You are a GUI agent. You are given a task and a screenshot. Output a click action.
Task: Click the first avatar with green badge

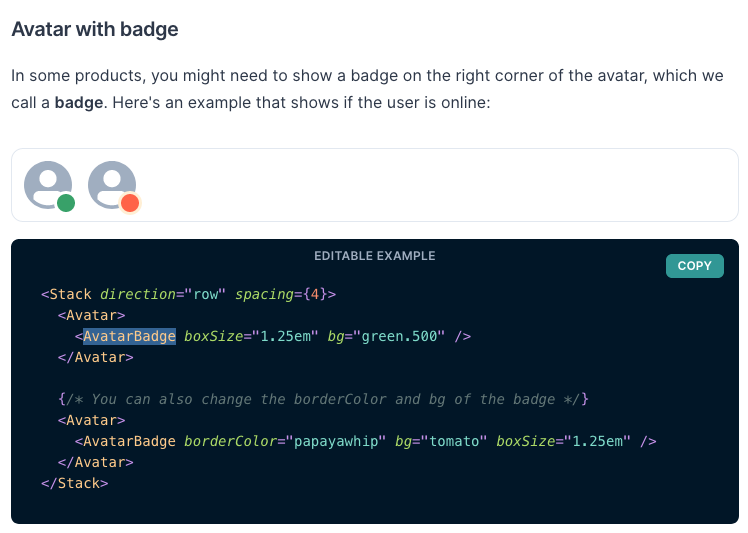(x=47, y=183)
